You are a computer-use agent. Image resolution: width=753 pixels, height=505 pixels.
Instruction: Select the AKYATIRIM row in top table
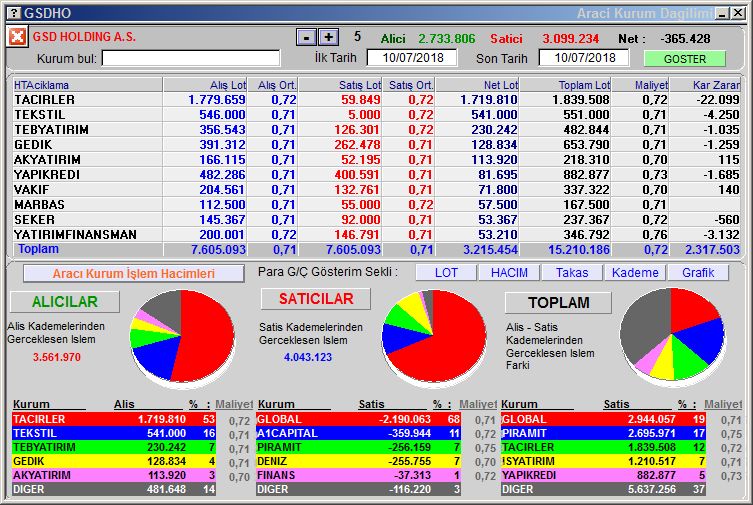377,159
